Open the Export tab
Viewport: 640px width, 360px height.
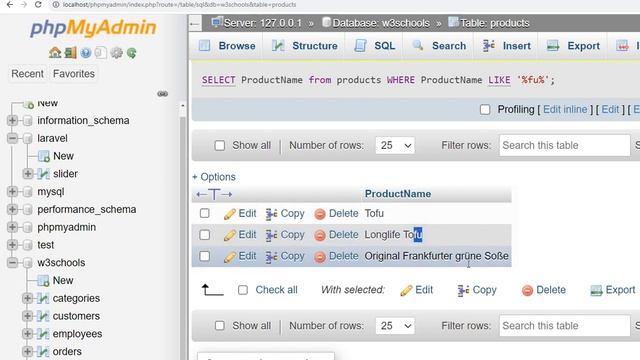tap(573, 46)
